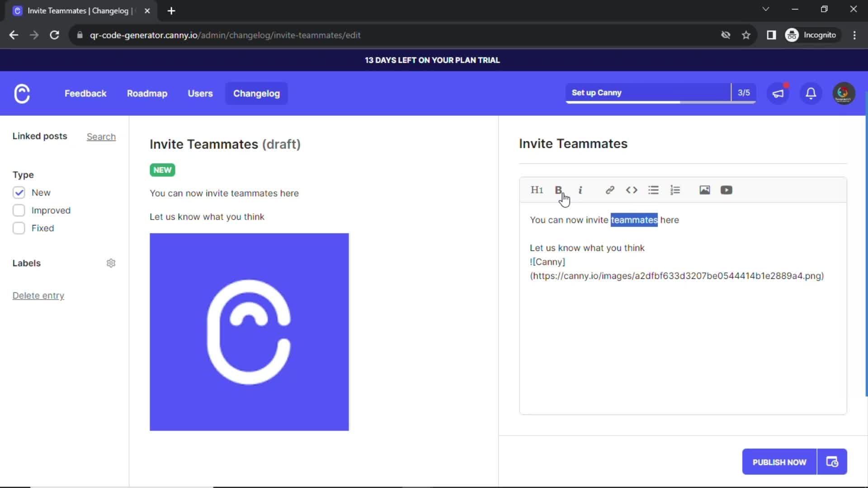Uncheck the New type checkbox

pyautogui.click(x=19, y=192)
